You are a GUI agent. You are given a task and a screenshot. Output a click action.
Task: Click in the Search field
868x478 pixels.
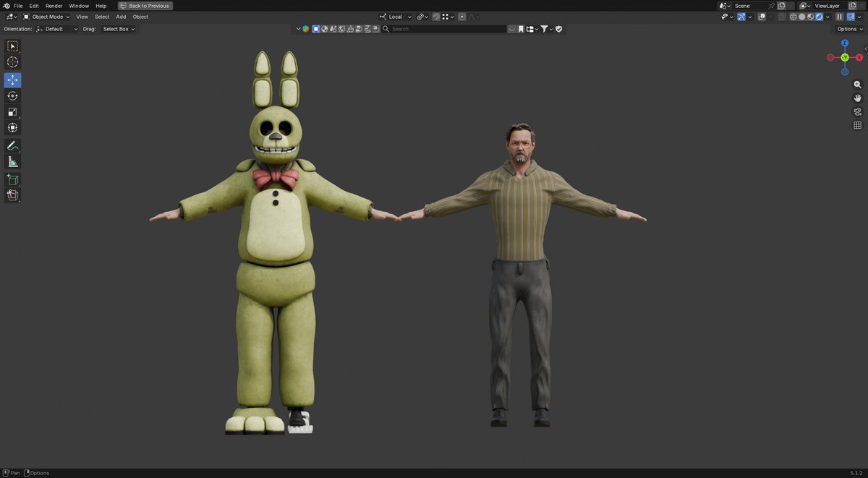tap(444, 29)
